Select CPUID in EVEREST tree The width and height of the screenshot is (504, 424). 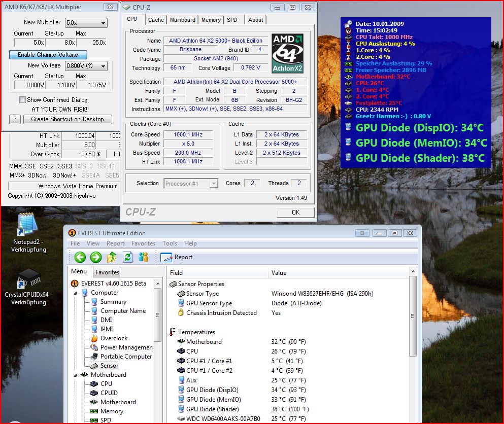(x=109, y=393)
